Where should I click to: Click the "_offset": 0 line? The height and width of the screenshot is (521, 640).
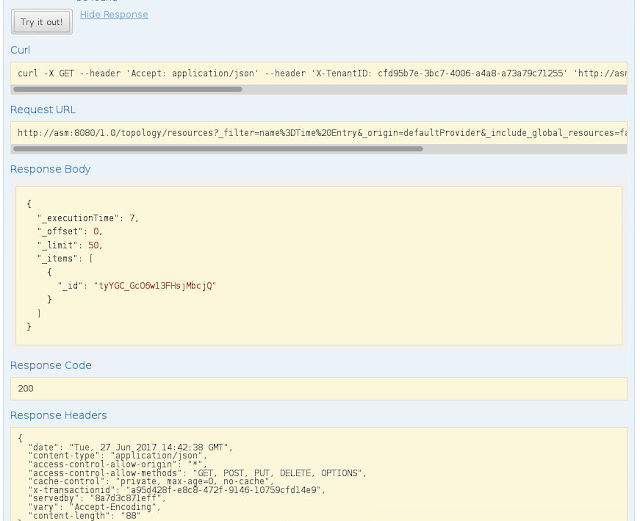[69, 232]
